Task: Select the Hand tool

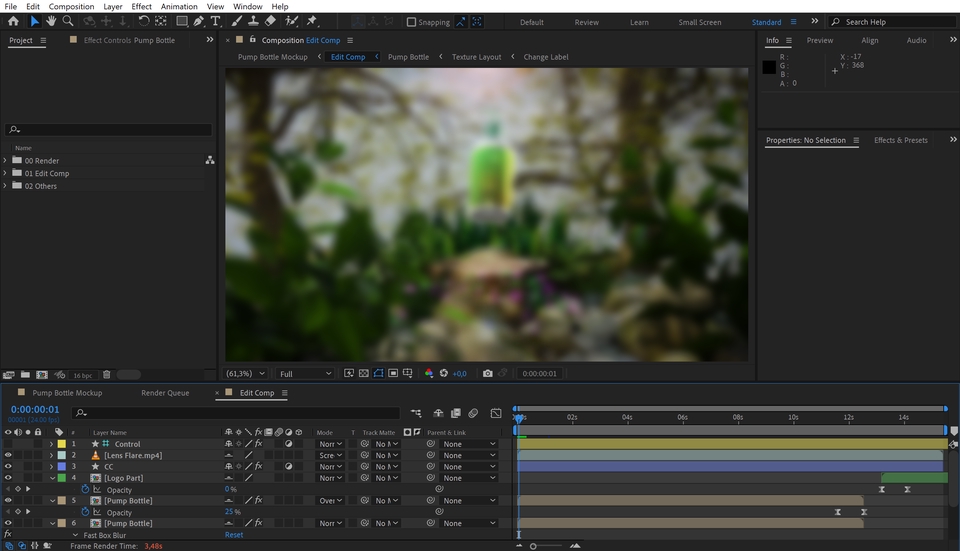Action: click(51, 21)
